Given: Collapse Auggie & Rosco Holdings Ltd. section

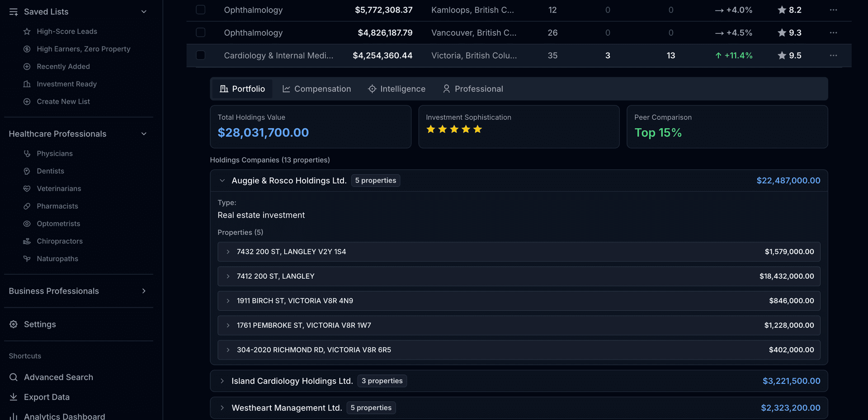Looking at the screenshot, I should 222,181.
